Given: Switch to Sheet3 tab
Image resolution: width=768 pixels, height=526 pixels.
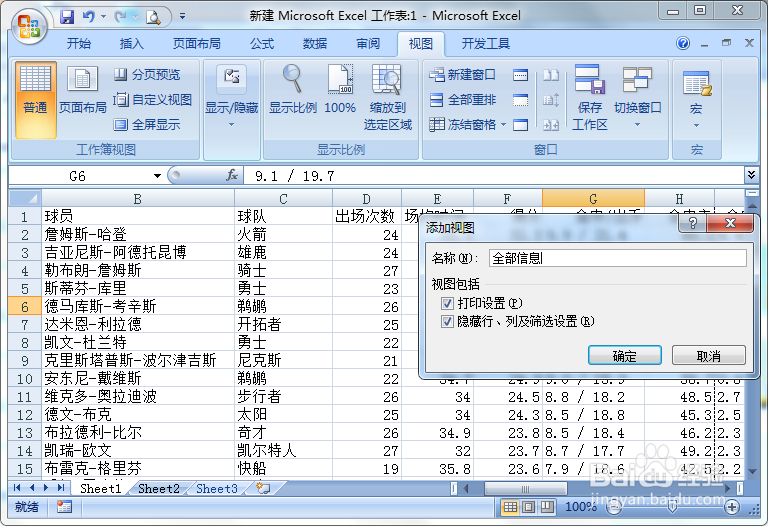Looking at the screenshot, I should (x=217, y=488).
